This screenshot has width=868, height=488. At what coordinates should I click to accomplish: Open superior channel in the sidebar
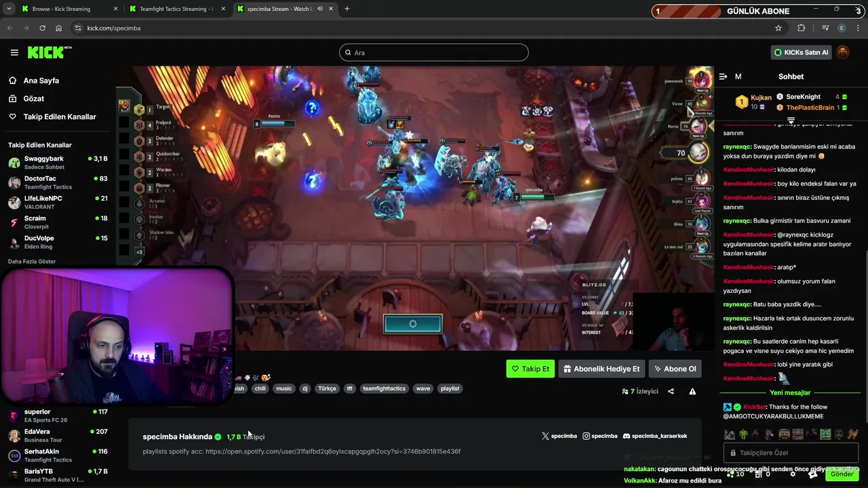(58, 415)
